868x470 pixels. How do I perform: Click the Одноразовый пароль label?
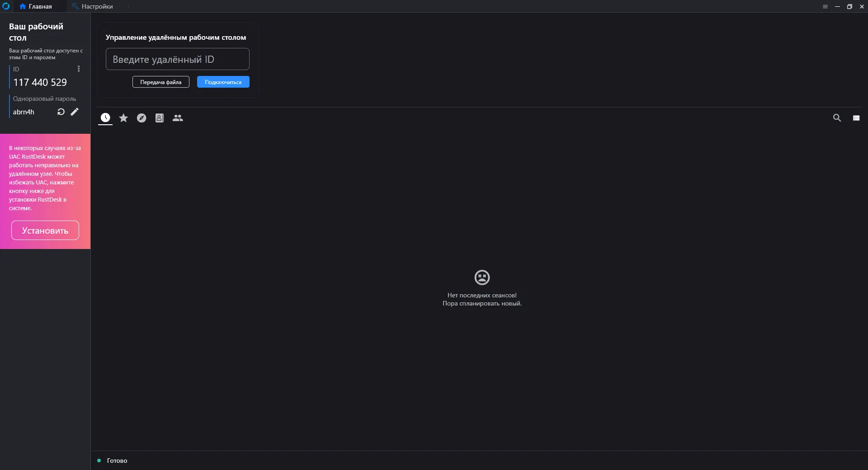(x=44, y=99)
